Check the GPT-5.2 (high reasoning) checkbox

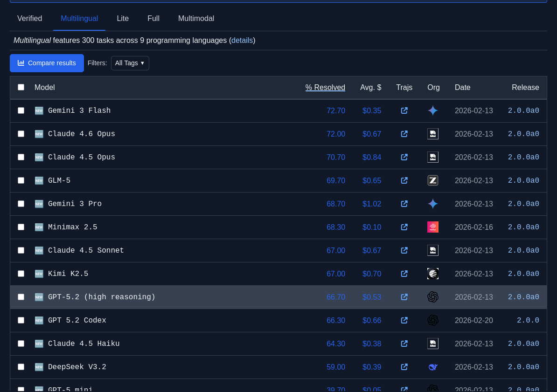coord(21,297)
